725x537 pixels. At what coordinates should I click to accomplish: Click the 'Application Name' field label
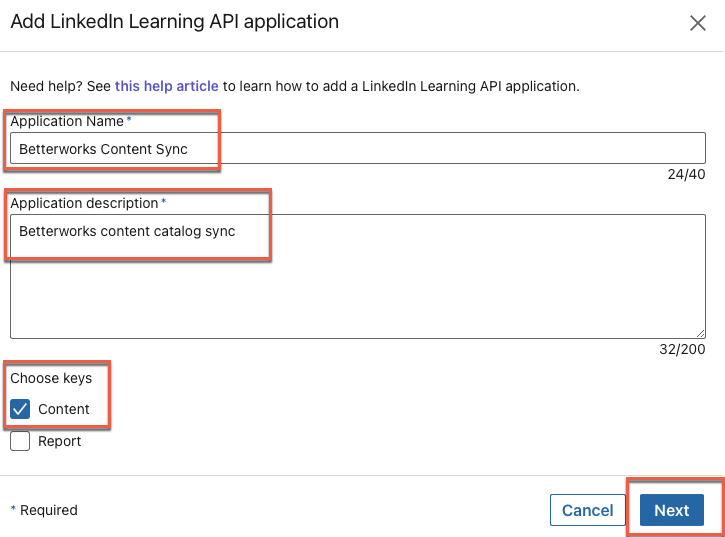pyautogui.click(x=67, y=121)
